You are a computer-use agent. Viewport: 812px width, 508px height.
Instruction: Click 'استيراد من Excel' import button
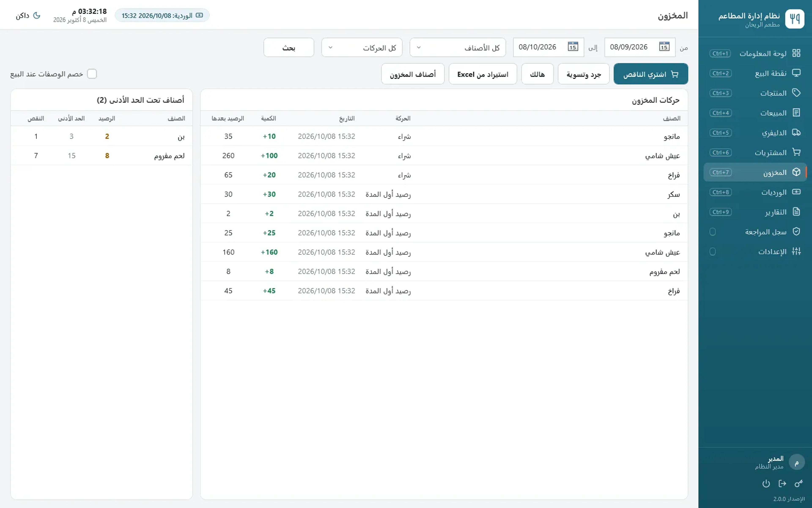[x=483, y=74]
